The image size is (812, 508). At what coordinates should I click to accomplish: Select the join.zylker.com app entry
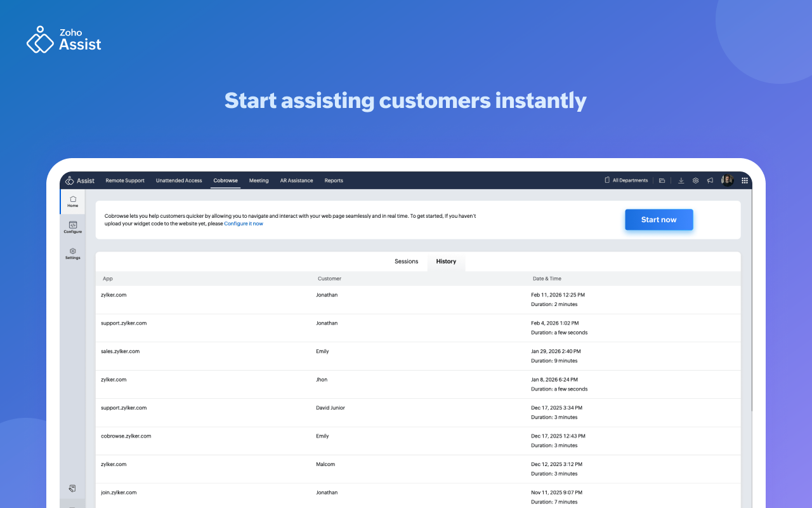coord(119,493)
